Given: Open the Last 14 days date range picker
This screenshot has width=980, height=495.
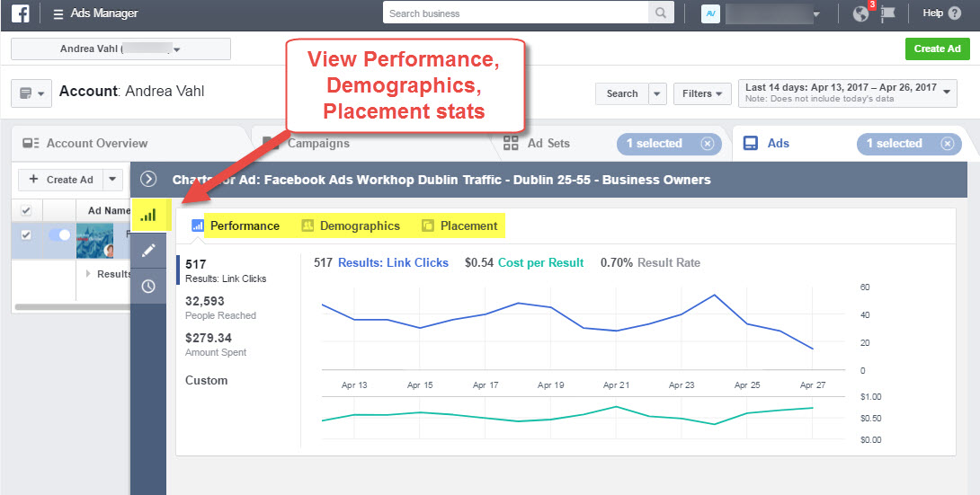Looking at the screenshot, I should (x=848, y=93).
